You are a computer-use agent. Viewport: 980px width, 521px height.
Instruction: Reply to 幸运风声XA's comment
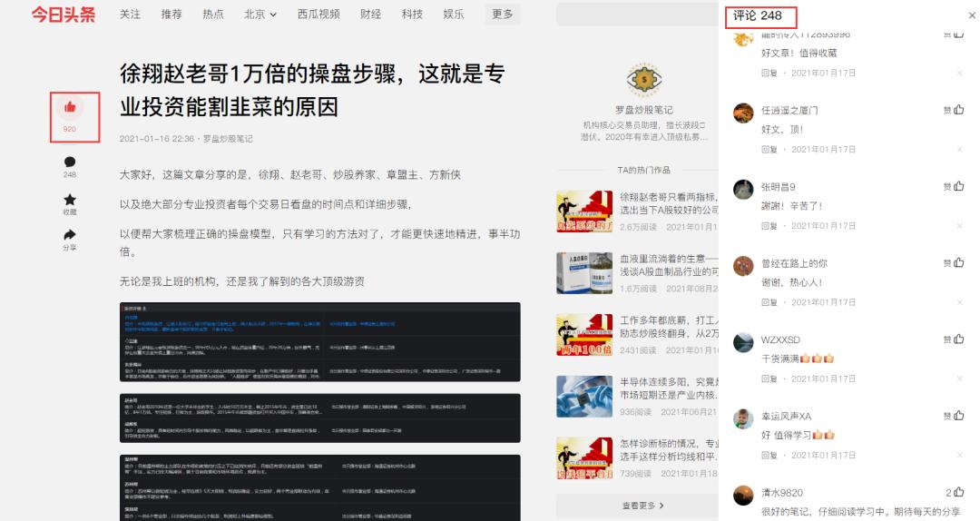point(769,455)
